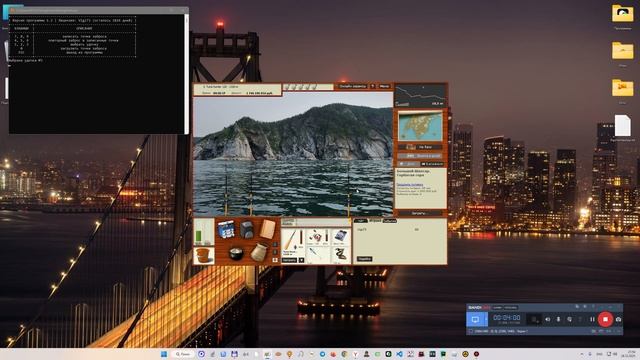The height and width of the screenshot is (360, 640).
Task: Open the orange keepnet bucket in the game
Action: point(203,256)
